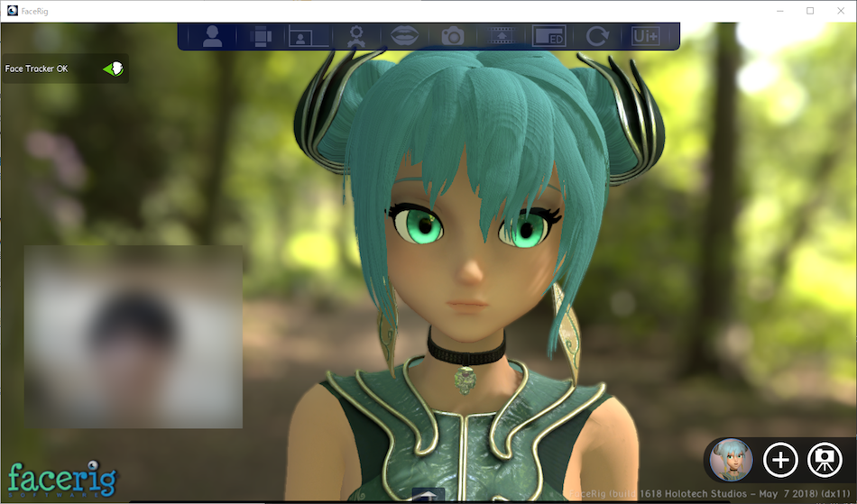The image size is (857, 504).
Task: Take a screenshot with the camera icon
Action: 452,36
